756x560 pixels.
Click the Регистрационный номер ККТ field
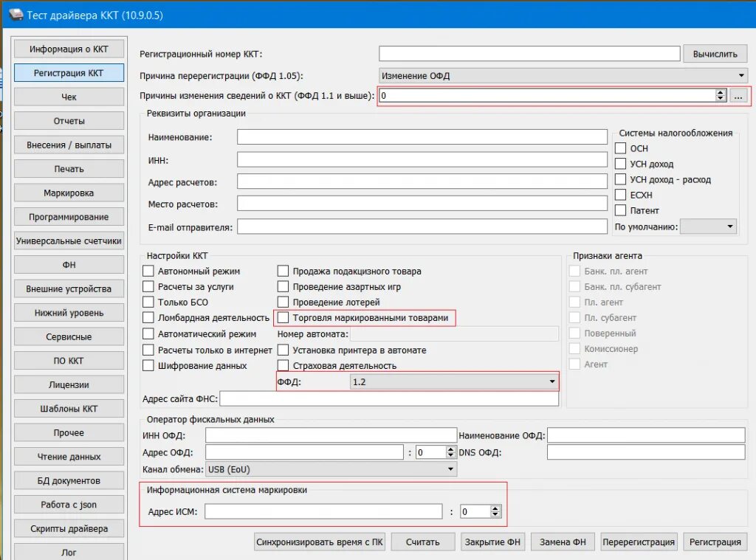pos(529,54)
